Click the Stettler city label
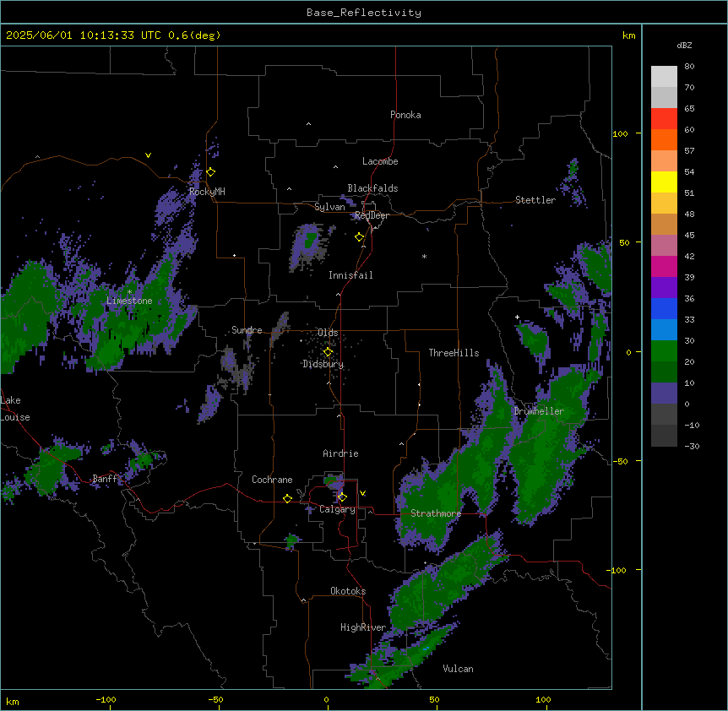The width and height of the screenshot is (728, 711). (535, 200)
